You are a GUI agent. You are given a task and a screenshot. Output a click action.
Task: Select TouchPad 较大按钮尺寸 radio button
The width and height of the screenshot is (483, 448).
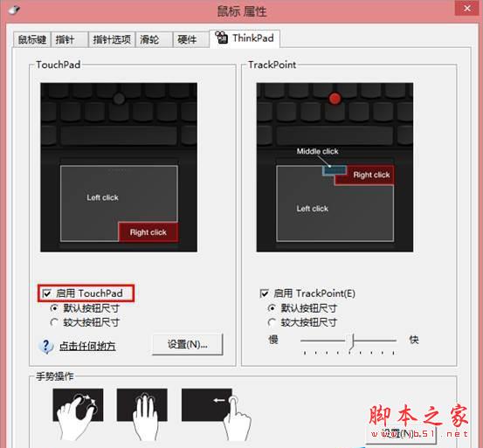54,322
